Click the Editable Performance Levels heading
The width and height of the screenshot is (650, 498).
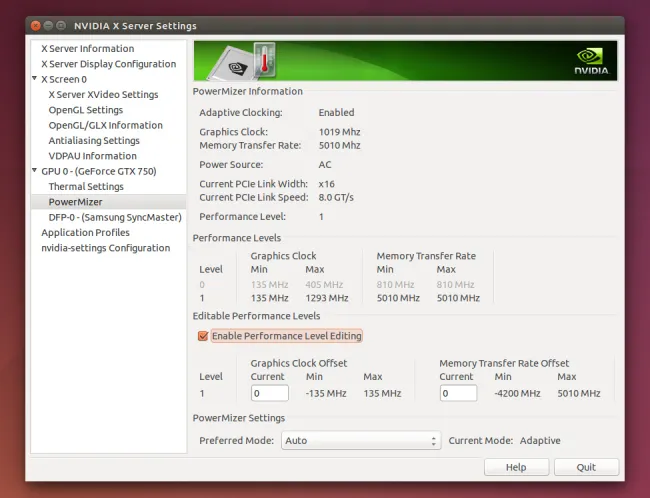(x=256, y=316)
